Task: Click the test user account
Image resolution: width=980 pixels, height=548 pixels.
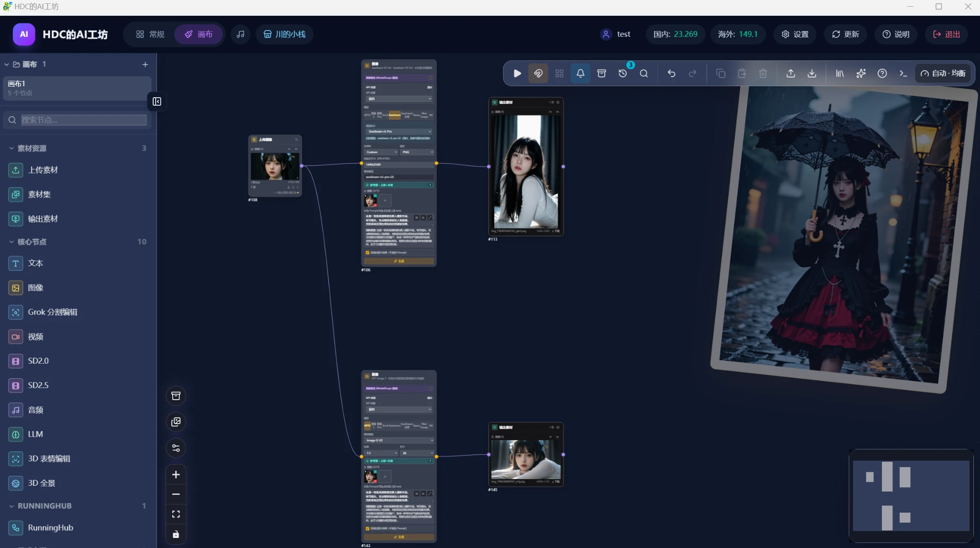Action: (615, 34)
